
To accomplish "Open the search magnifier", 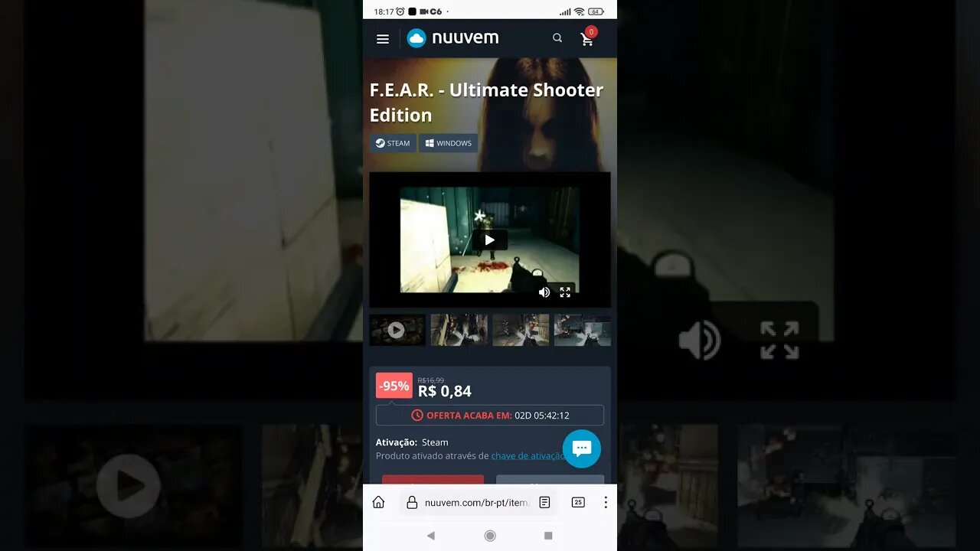I will click(557, 38).
